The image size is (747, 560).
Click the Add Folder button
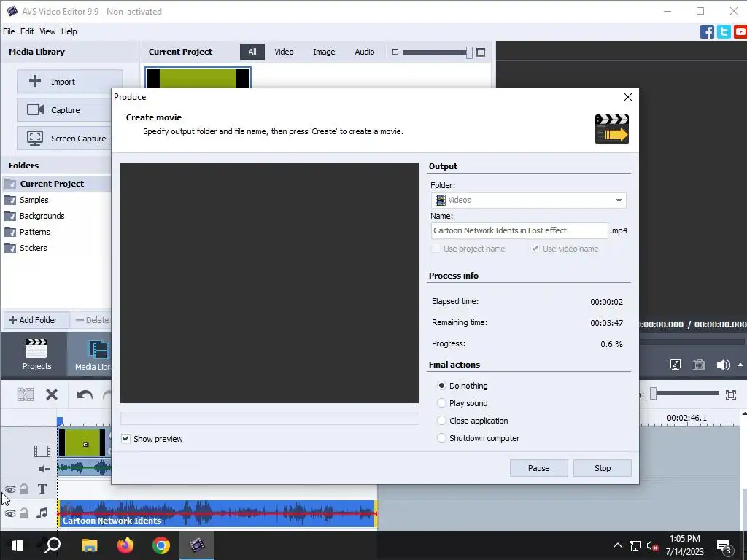tap(37, 320)
